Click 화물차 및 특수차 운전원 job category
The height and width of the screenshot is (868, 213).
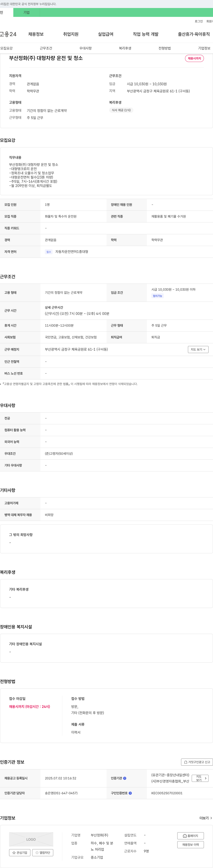point(61,216)
